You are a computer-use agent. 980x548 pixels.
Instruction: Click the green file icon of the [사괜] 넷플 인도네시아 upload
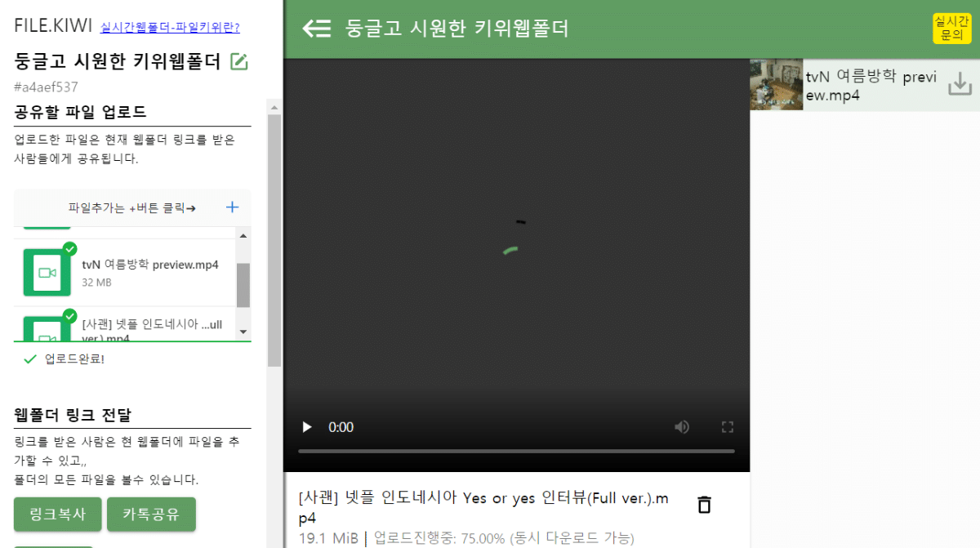[47, 328]
